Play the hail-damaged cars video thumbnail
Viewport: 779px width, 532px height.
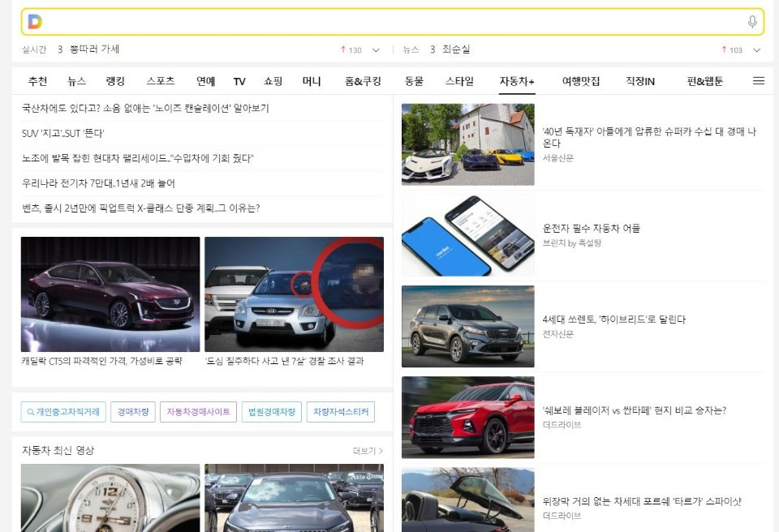[294, 498]
